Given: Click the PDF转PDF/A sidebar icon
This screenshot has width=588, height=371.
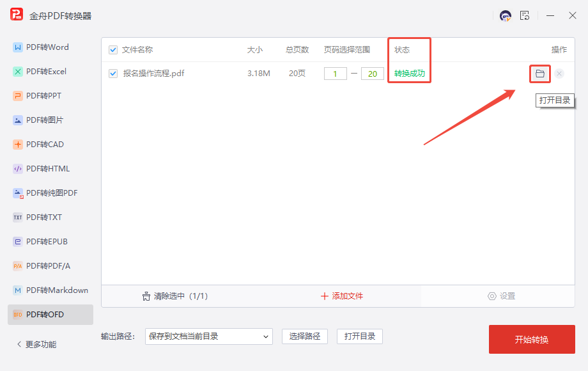Looking at the screenshot, I should 18,266.
